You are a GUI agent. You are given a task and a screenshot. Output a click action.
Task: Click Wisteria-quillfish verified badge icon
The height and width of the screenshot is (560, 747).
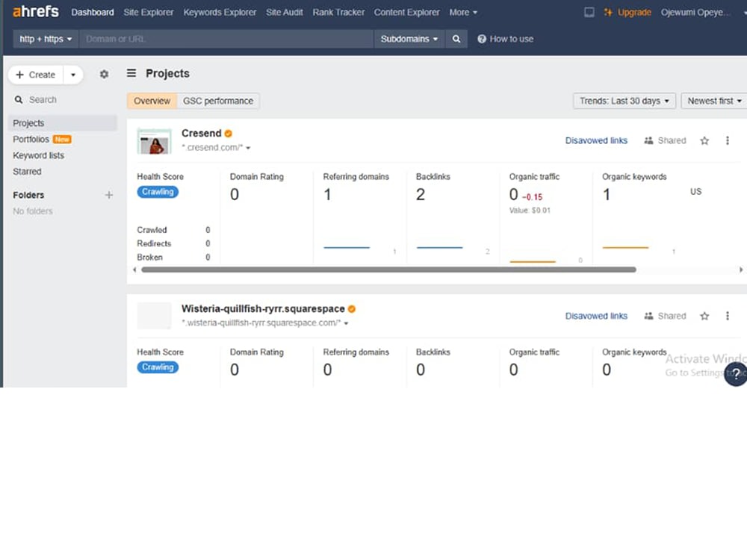(352, 308)
